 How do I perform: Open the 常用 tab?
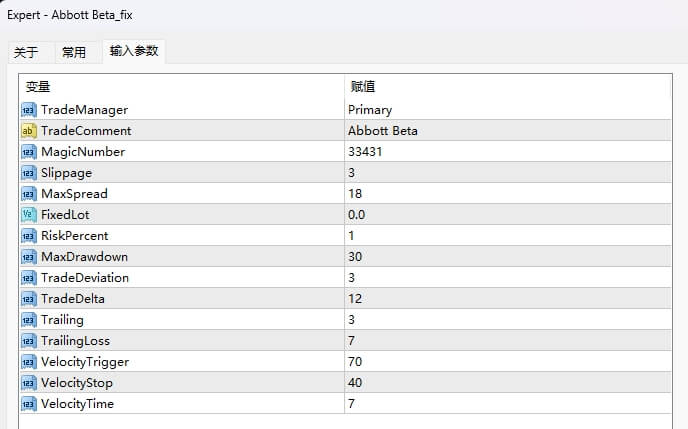[74, 52]
